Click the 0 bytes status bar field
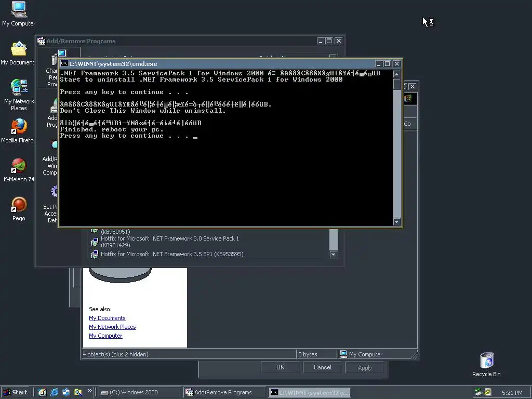 coord(316,354)
